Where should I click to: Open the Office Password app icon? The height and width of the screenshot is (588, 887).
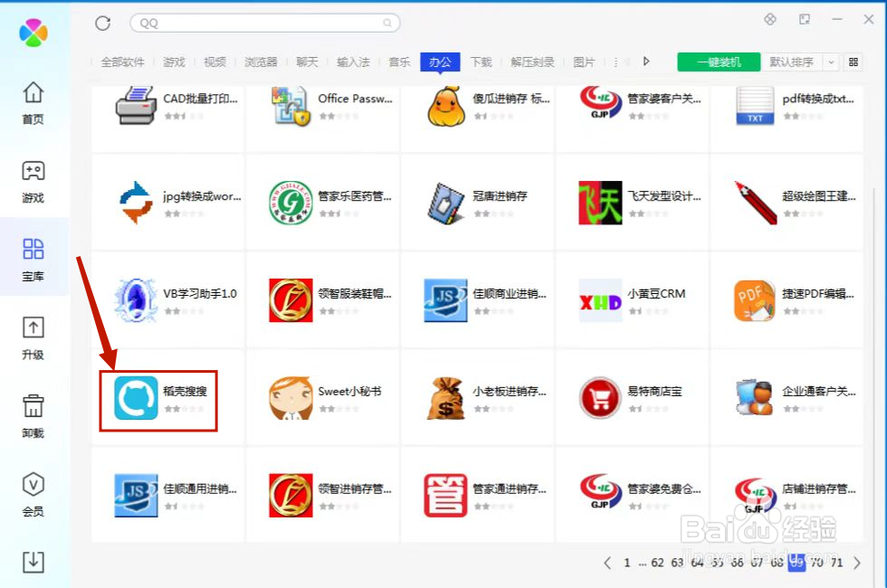pyautogui.click(x=291, y=106)
